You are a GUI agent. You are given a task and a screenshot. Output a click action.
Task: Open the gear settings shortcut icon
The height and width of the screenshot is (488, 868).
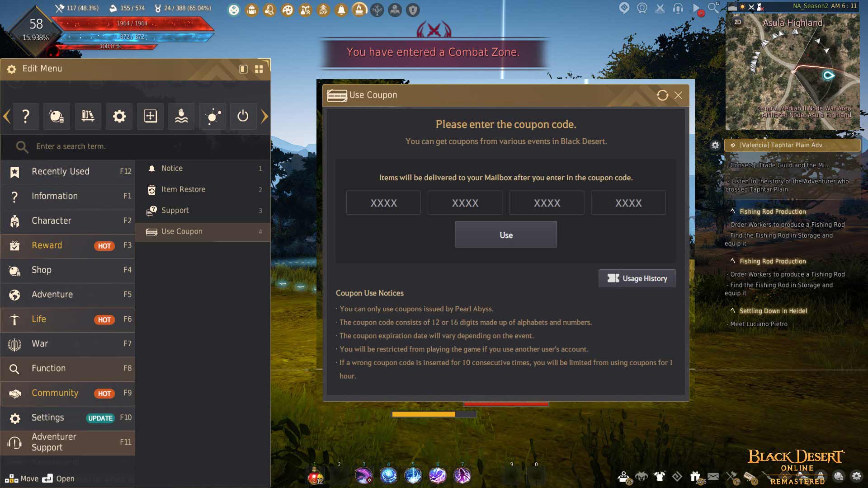coord(119,116)
